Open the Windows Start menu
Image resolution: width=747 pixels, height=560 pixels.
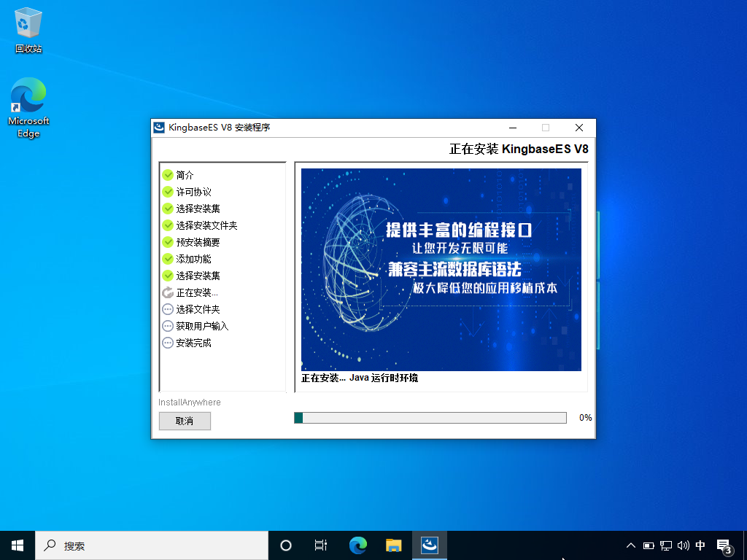click(x=18, y=545)
